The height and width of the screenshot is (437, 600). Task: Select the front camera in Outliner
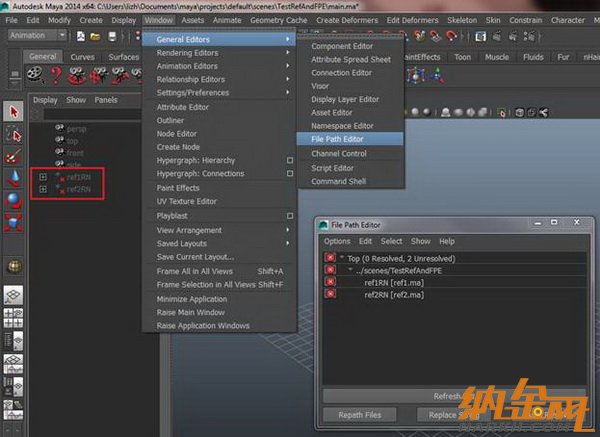coord(75,153)
